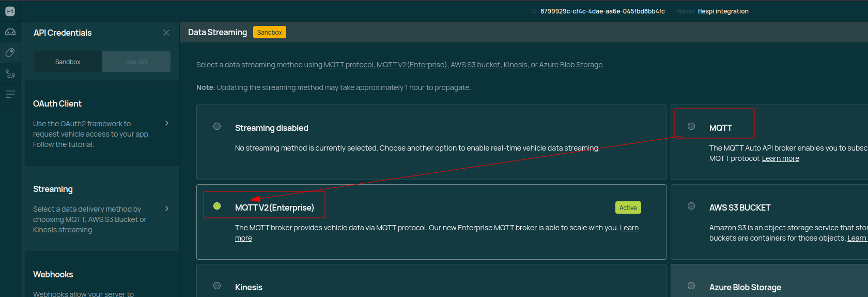Image resolution: width=868 pixels, height=297 pixels.
Task: Open the MQTT protocol link
Action: [348, 65]
